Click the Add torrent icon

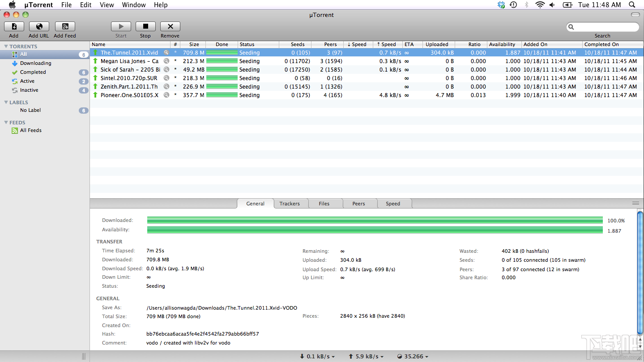click(13, 26)
